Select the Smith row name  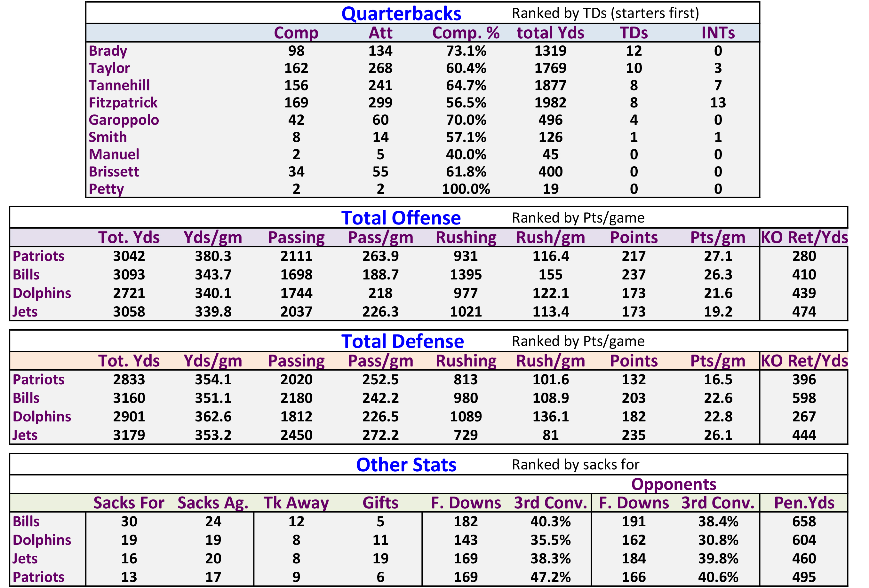108,137
